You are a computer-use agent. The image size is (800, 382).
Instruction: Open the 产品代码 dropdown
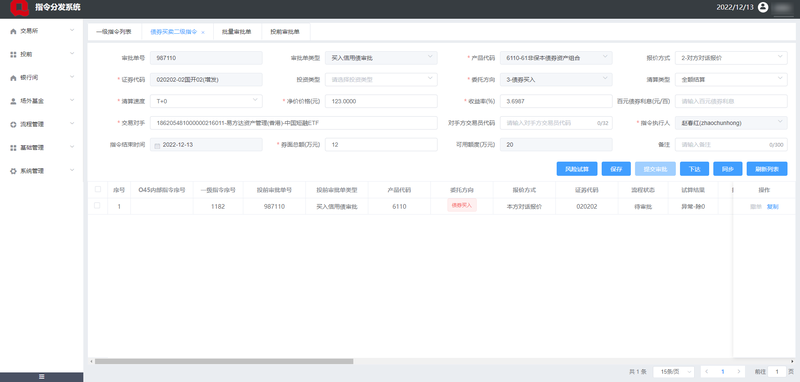556,58
